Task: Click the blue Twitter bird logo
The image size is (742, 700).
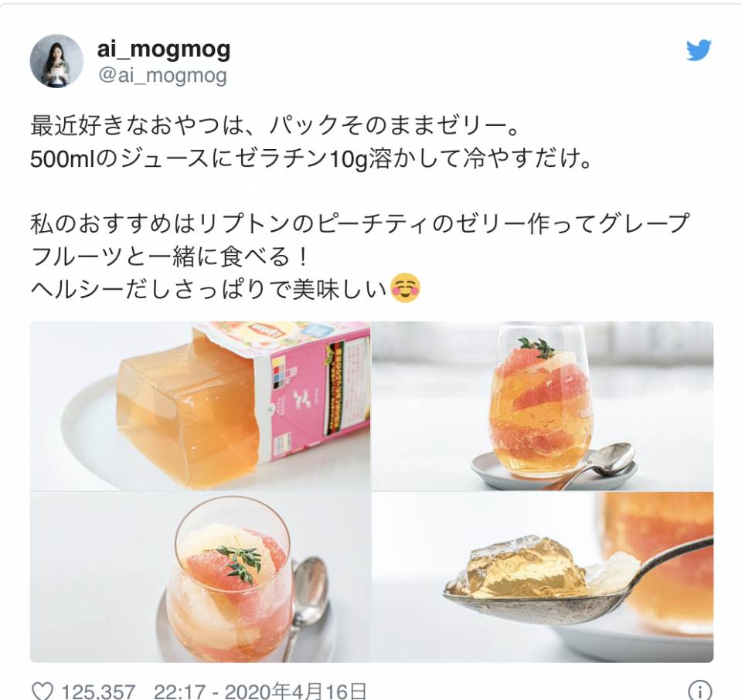Action: (x=699, y=49)
